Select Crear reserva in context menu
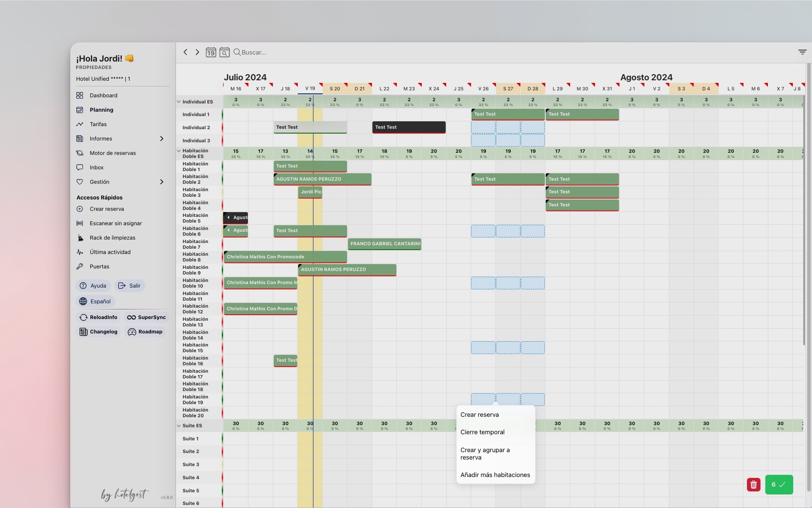This screenshot has height=508, width=812. coord(479,415)
